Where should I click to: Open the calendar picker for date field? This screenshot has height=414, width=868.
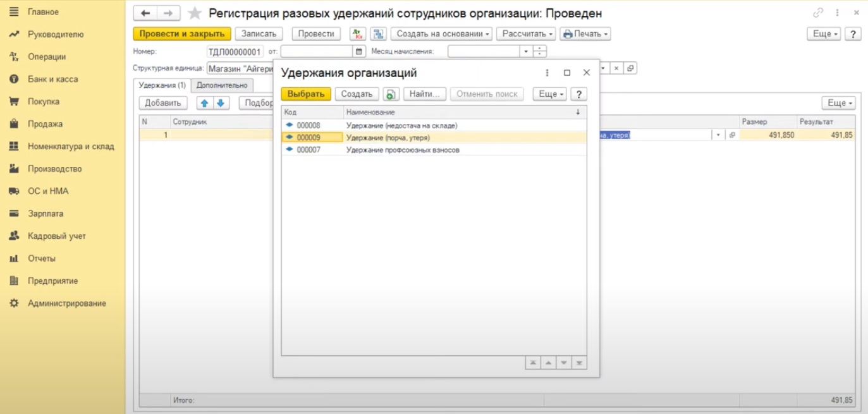click(x=359, y=52)
